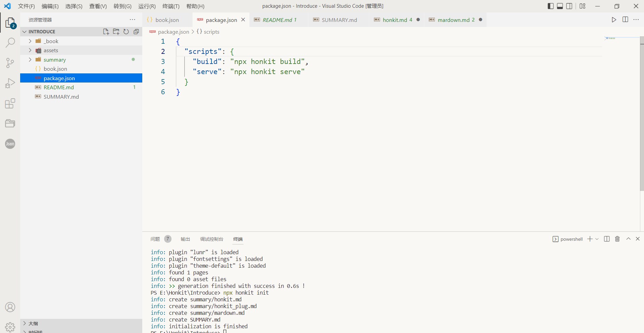Viewport: 644px width, 333px height.
Task: Open the 转到(G) menu
Action: click(x=122, y=6)
